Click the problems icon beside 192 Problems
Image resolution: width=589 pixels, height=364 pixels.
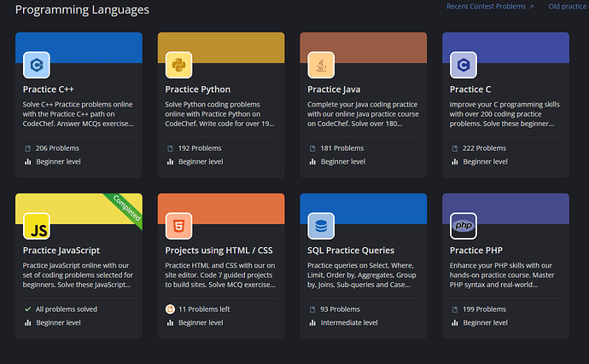coord(170,148)
